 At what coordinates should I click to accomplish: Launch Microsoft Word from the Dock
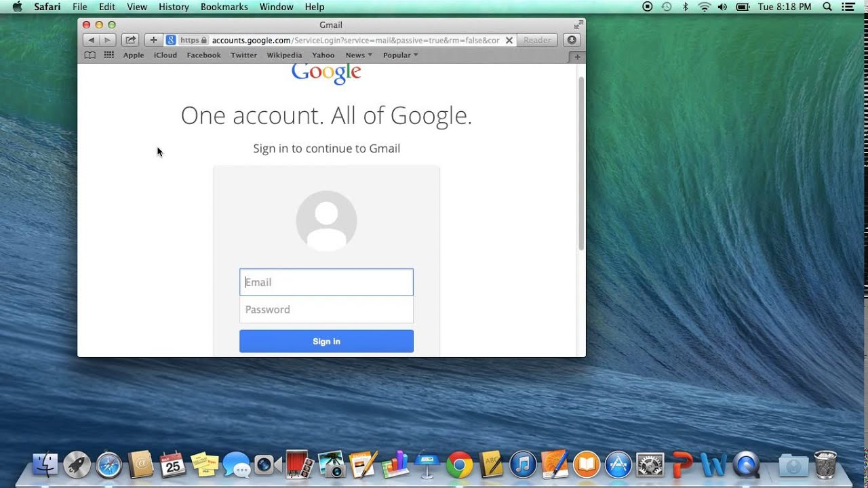714,466
